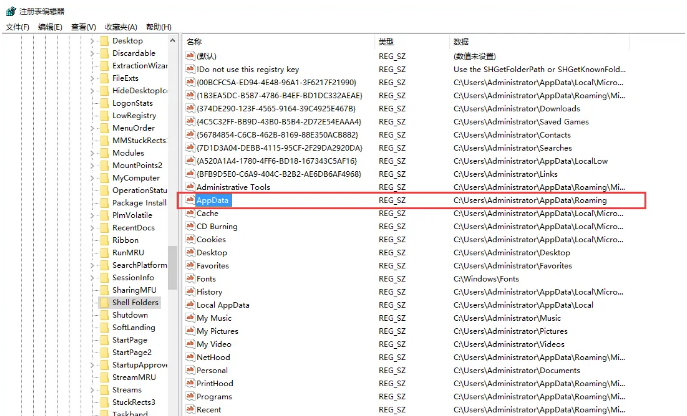Click the folder icon of the Shell Folders key

tap(103, 302)
